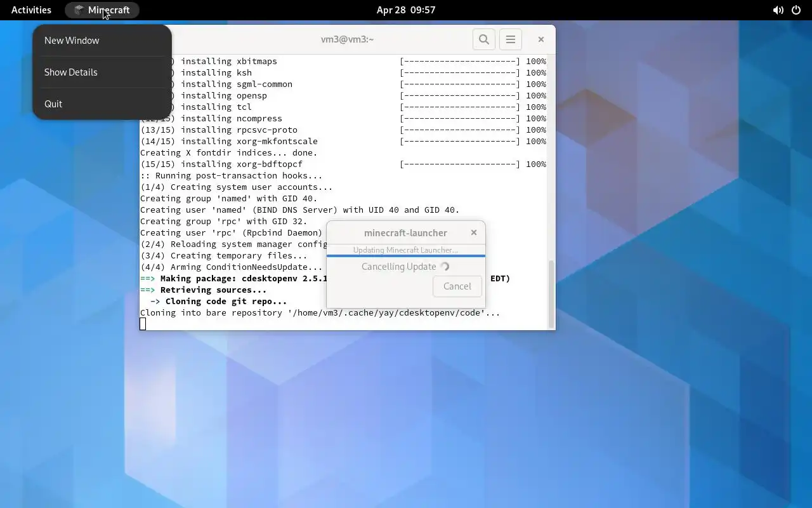Open the Activities overview
The height and width of the screenshot is (508, 812).
(31, 10)
